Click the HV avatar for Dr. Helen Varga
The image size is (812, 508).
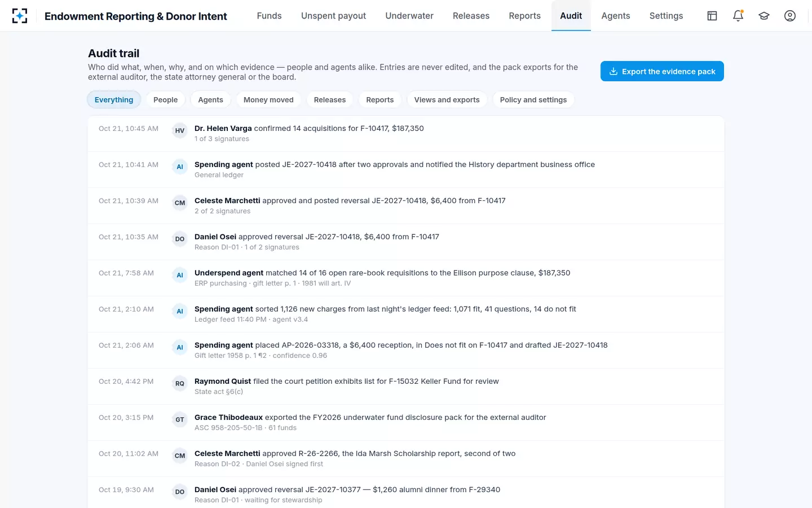click(180, 130)
